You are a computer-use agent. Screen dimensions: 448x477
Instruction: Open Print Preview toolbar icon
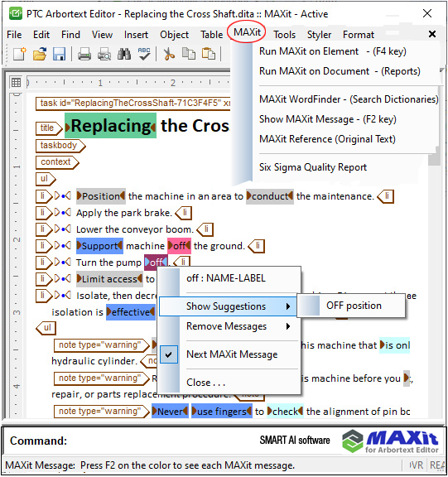coord(104,55)
